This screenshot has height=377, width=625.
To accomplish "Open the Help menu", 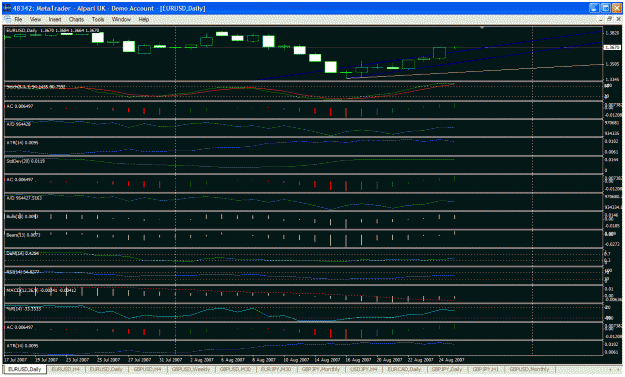I will (143, 19).
